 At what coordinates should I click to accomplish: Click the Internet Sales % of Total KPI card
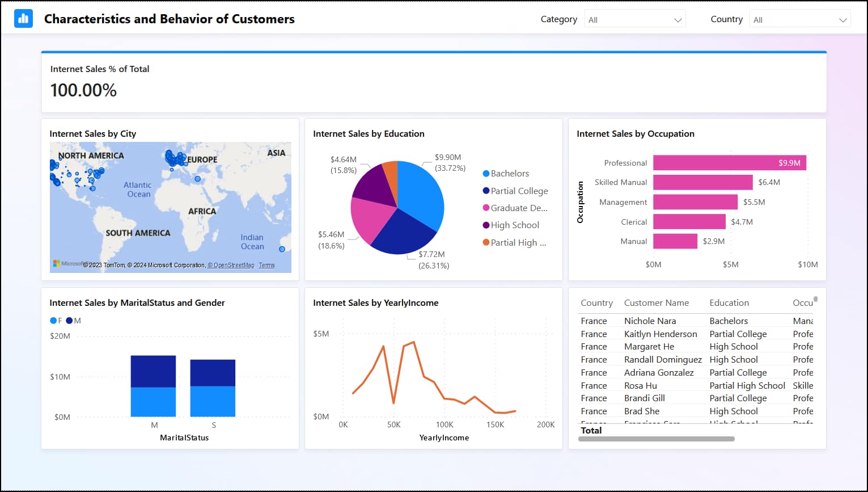pos(434,81)
